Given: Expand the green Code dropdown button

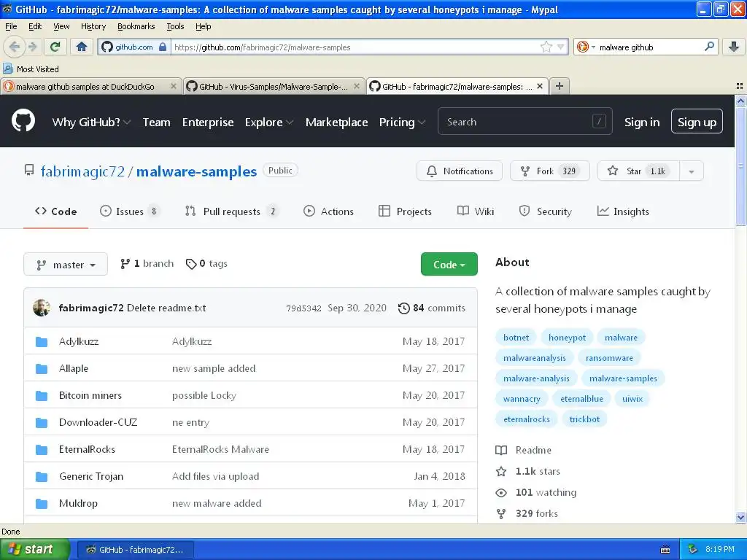Looking at the screenshot, I should pyautogui.click(x=449, y=264).
